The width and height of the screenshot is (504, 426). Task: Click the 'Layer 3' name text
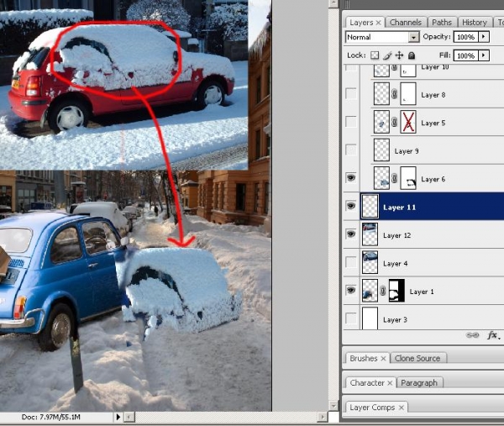click(x=395, y=320)
